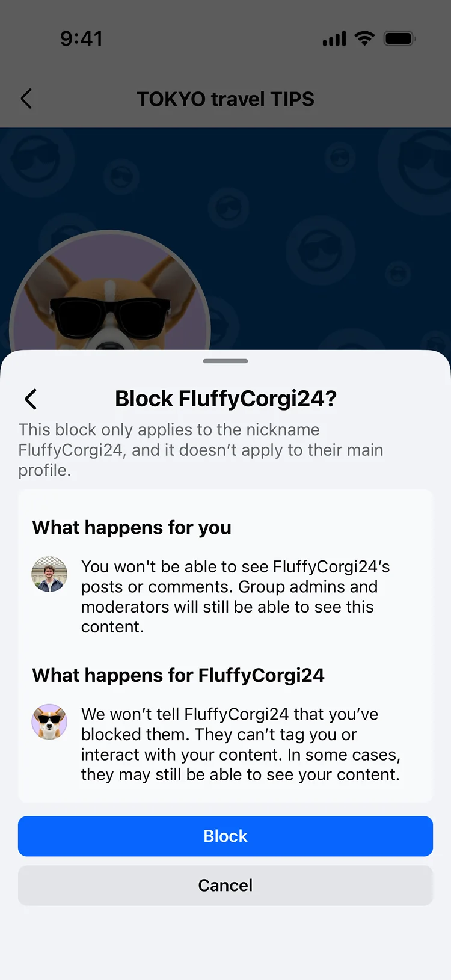Tap the text about not seeing FluffyCorgi24's posts
This screenshot has height=980, width=451.
coord(236,596)
